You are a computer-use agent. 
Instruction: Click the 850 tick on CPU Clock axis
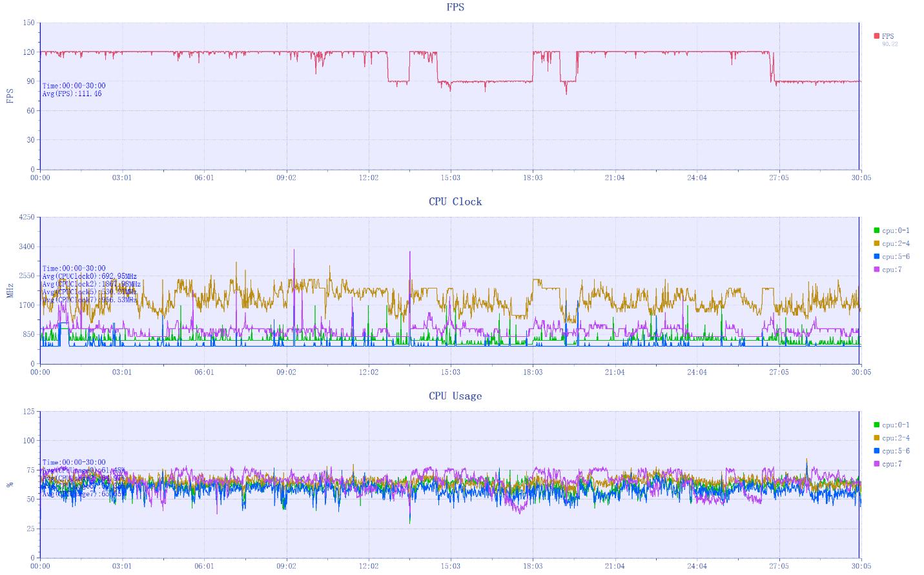[x=28, y=334]
